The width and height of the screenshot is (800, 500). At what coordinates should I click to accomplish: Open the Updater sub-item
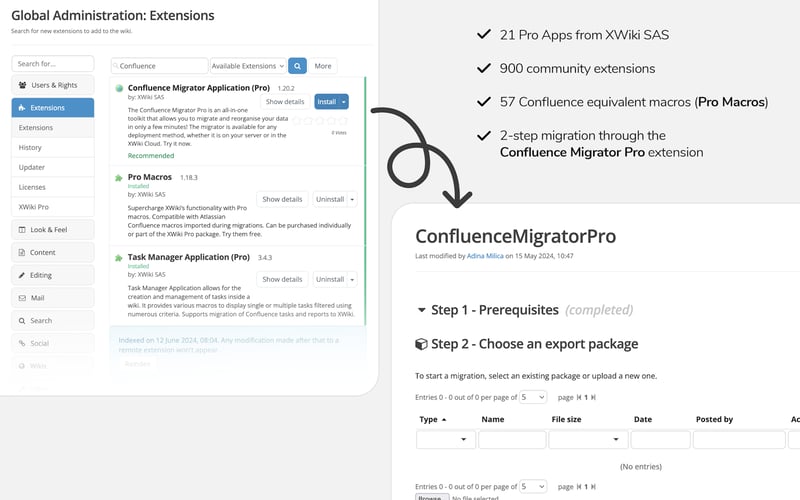click(53, 167)
